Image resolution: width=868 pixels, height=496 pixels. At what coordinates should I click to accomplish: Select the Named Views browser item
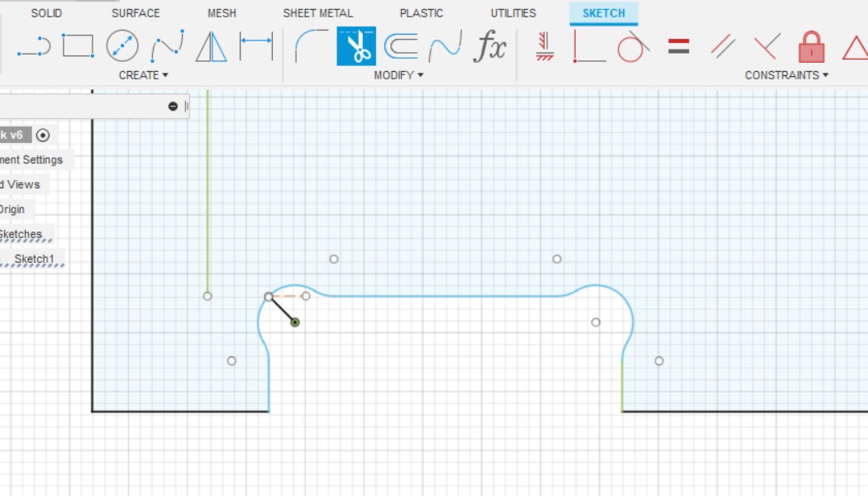coord(20,185)
